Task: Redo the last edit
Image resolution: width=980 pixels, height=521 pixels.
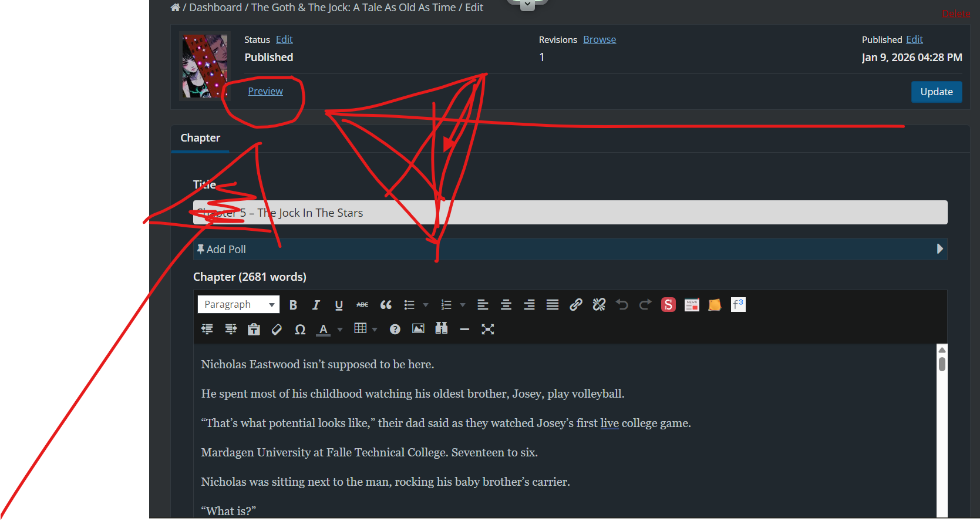Action: (x=645, y=305)
